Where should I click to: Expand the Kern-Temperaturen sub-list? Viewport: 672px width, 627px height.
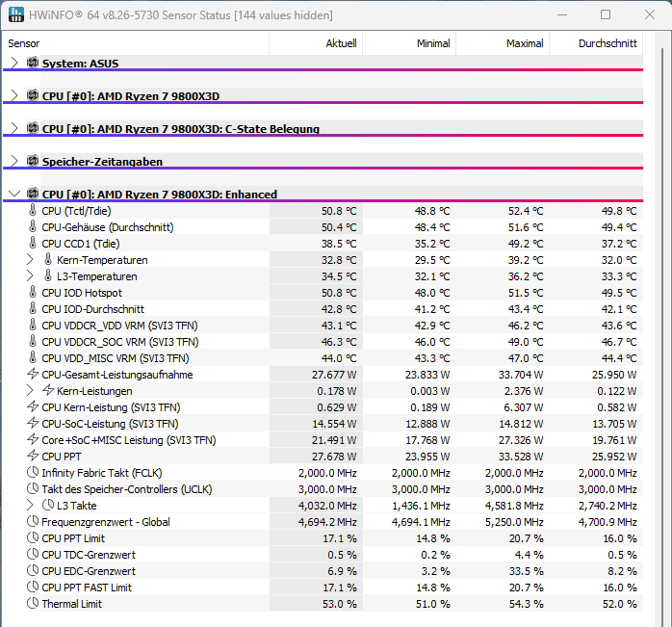pyautogui.click(x=30, y=260)
